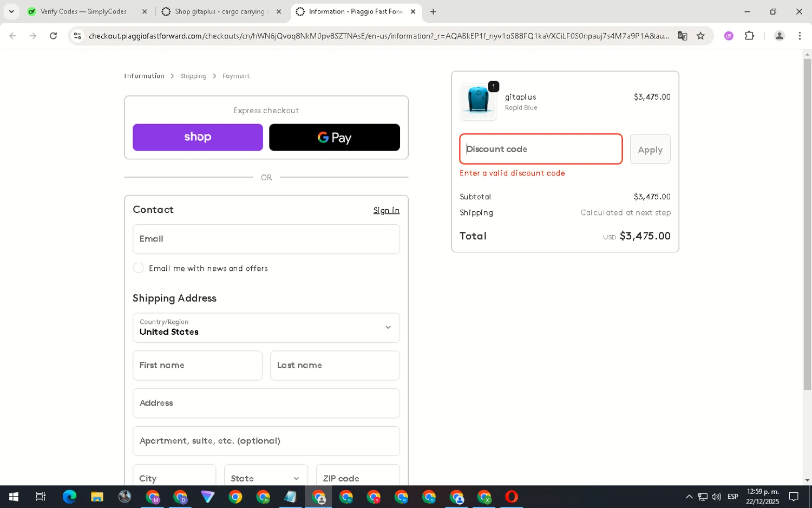Launch Microsoft Edge from taskbar
The image size is (812, 508).
69,497
